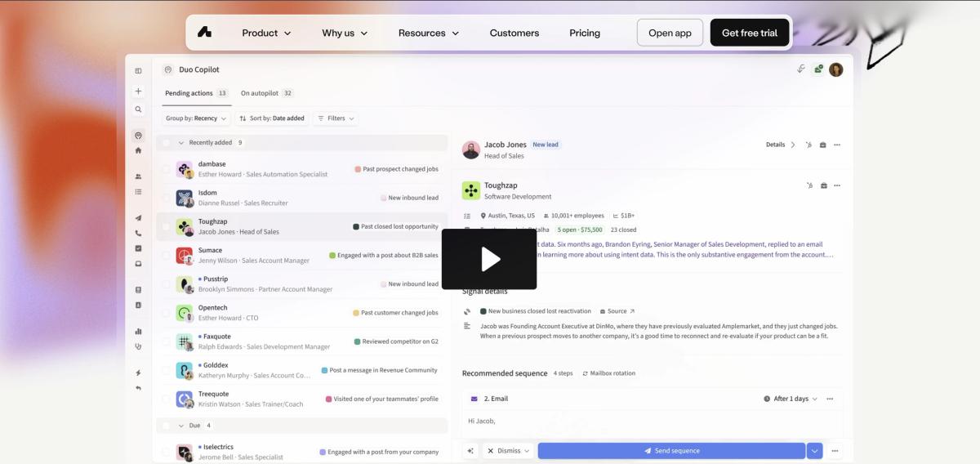Image resolution: width=980 pixels, height=464 pixels.
Task: Open the Source link in Signal details
Action: (x=617, y=311)
